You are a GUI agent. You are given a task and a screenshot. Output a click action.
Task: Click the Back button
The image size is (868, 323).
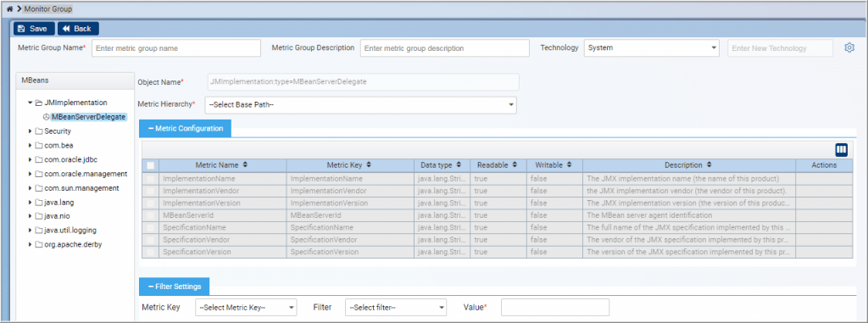(78, 29)
